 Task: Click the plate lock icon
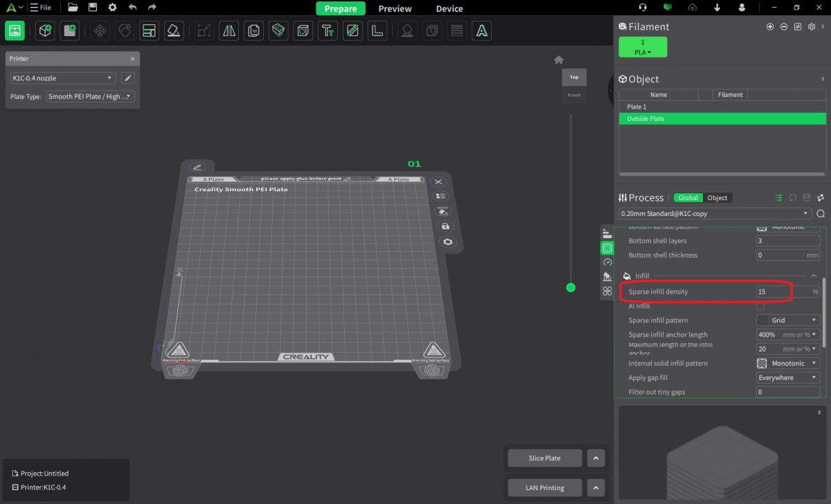click(445, 226)
